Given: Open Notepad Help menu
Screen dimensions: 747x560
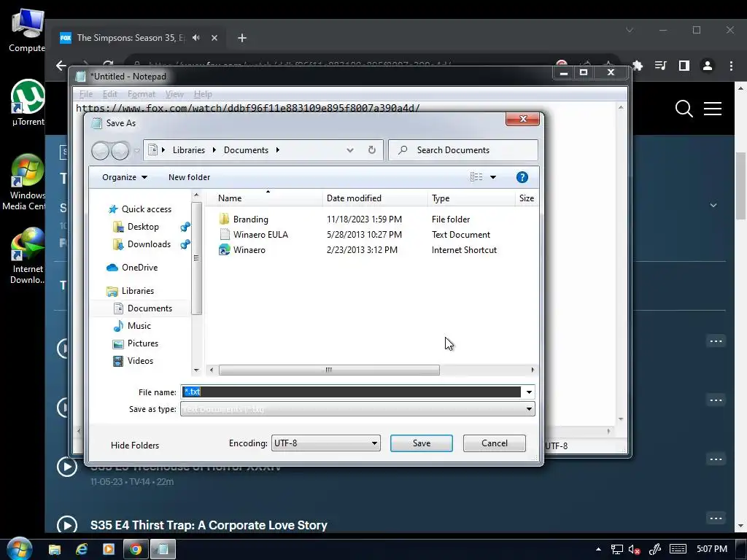Looking at the screenshot, I should (203, 94).
